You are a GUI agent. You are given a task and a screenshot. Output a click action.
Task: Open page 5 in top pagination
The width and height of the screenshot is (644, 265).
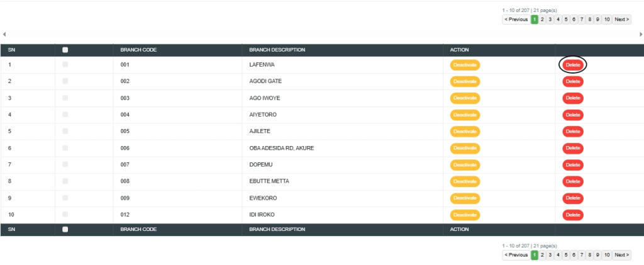click(565, 20)
